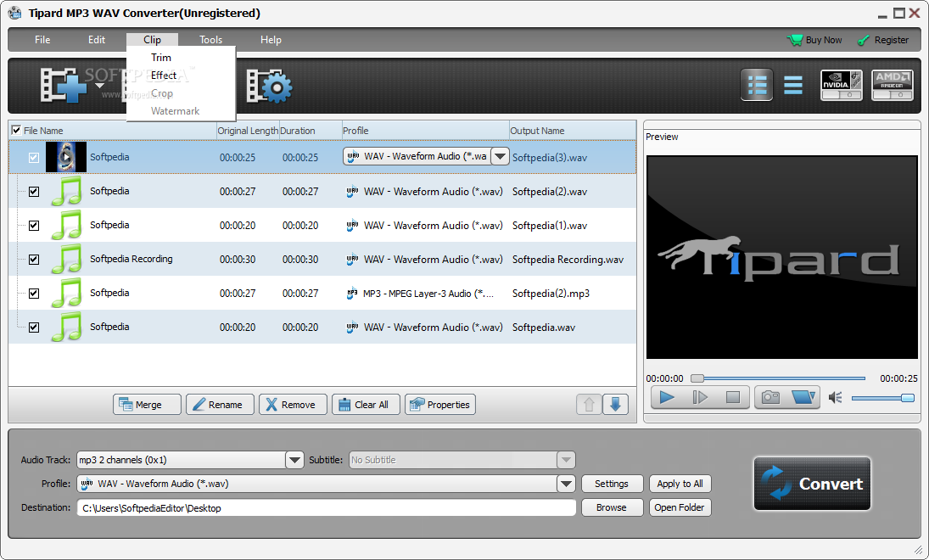The width and height of the screenshot is (929, 560).
Task: Open the Edit menu
Action: point(97,40)
